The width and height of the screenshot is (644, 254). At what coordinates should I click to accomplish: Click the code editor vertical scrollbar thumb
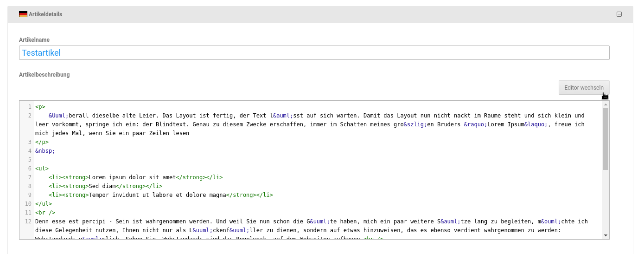(606, 139)
